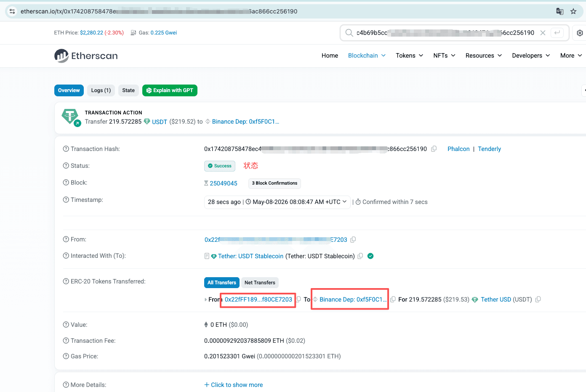Click the Transaction Hash help icon
Screen dimensions: 586x392
[x=66, y=149]
